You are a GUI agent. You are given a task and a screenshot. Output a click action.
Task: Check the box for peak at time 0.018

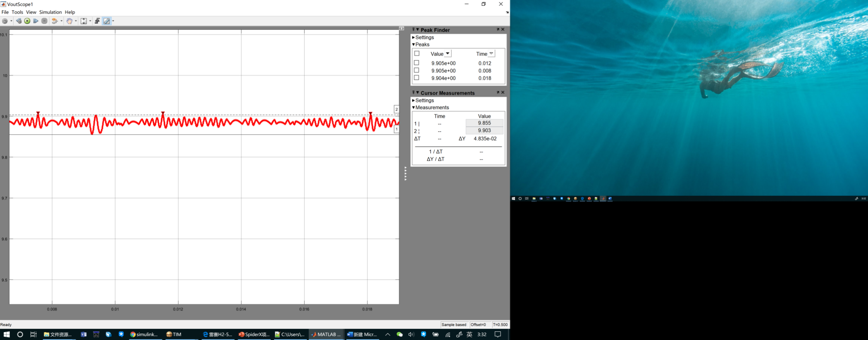[417, 78]
